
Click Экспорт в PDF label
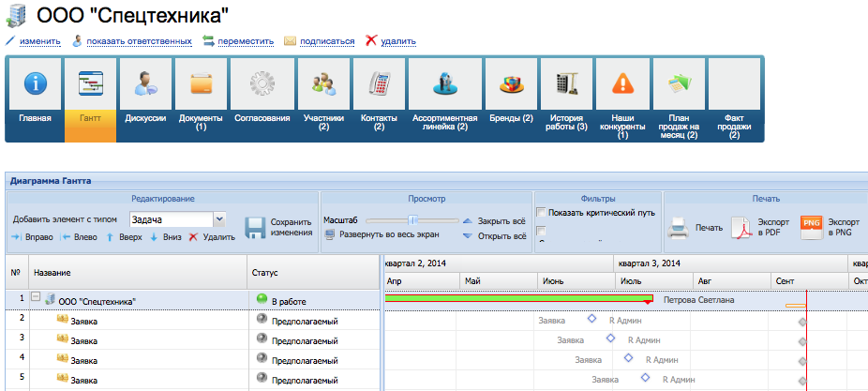pos(773,227)
